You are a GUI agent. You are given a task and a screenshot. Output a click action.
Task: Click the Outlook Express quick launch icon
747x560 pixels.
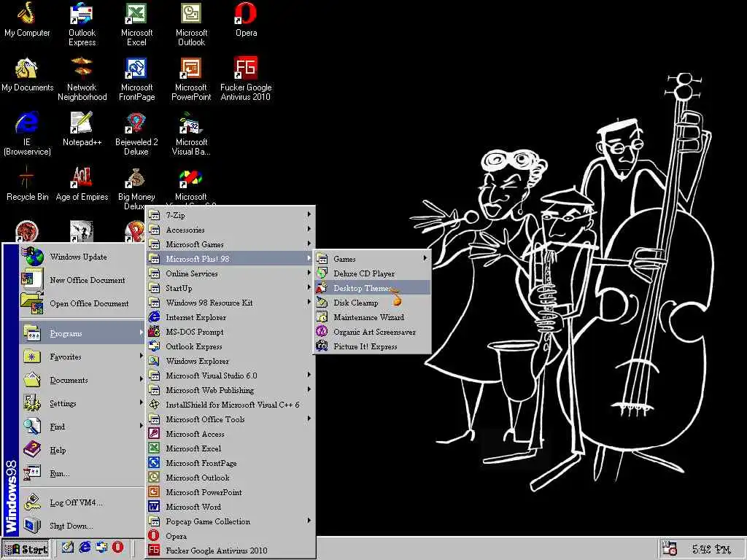pos(101,548)
